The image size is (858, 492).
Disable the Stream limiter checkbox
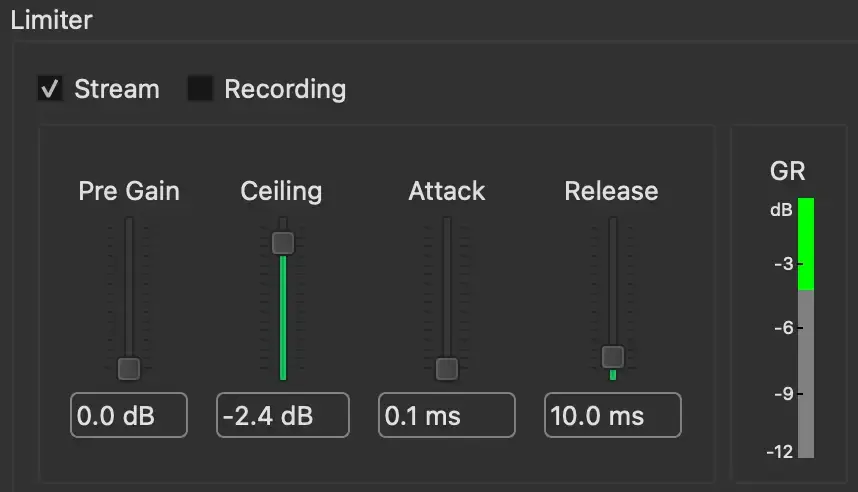[50, 89]
